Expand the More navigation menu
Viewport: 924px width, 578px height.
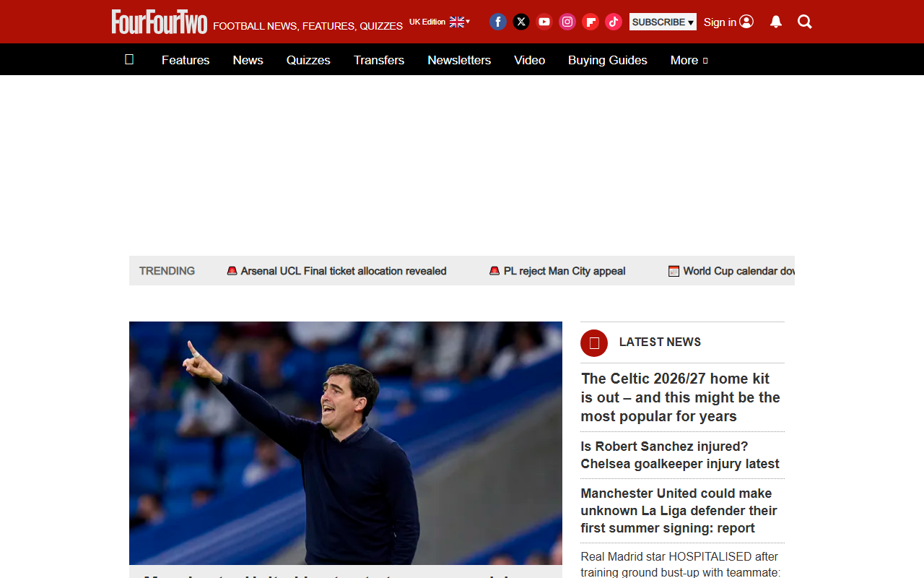coord(689,60)
